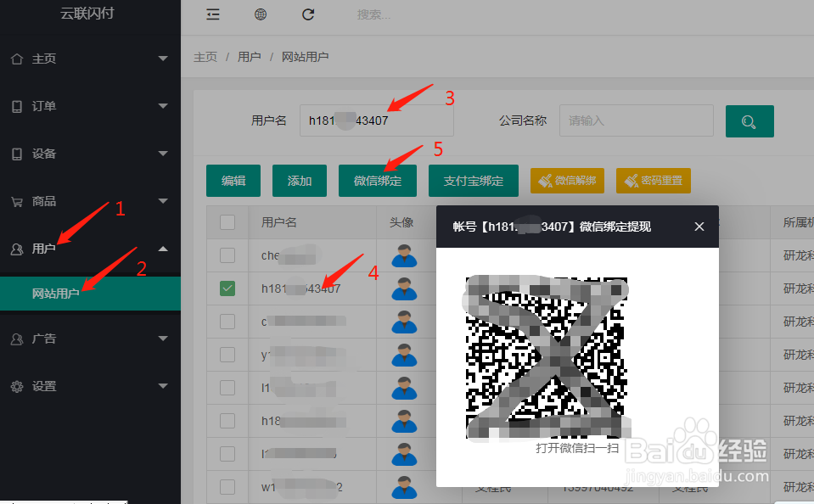Open the 设备 sidebar menu
The width and height of the screenshot is (814, 504).
point(90,154)
